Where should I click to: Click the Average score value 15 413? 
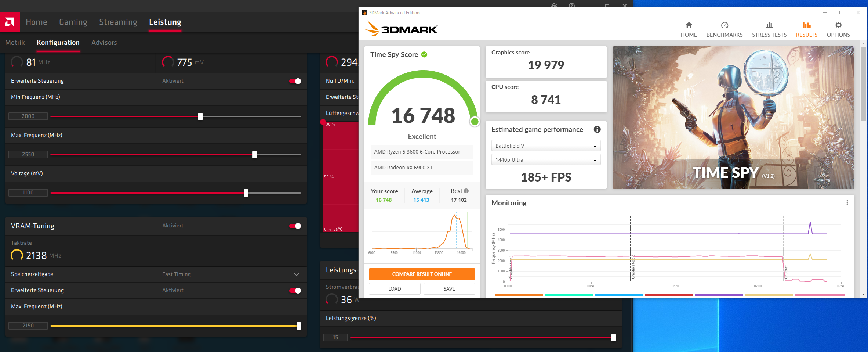click(421, 200)
